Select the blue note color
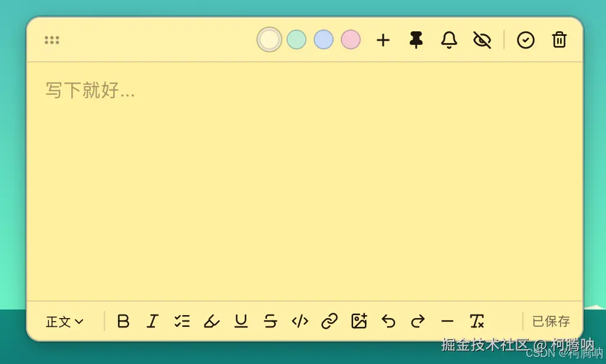Image resolution: width=606 pixels, height=364 pixels. click(x=324, y=40)
